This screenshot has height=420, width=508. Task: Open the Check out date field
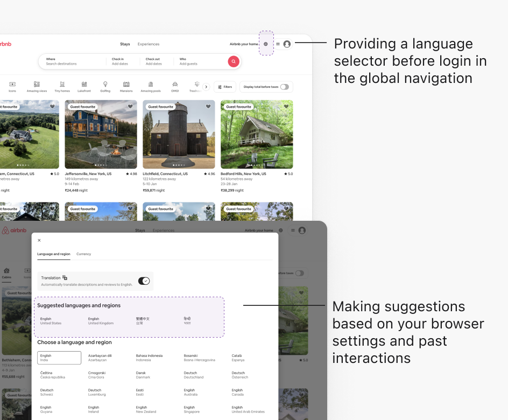point(157,61)
